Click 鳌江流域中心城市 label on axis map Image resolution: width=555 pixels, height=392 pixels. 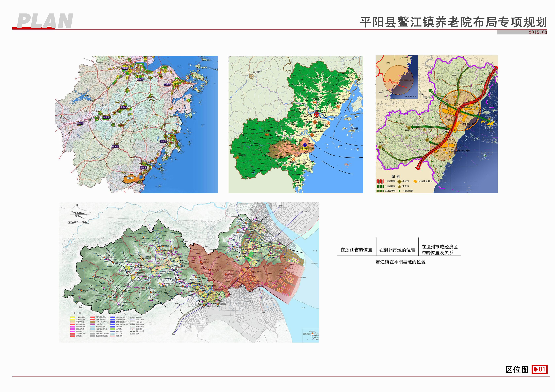tap(461, 151)
